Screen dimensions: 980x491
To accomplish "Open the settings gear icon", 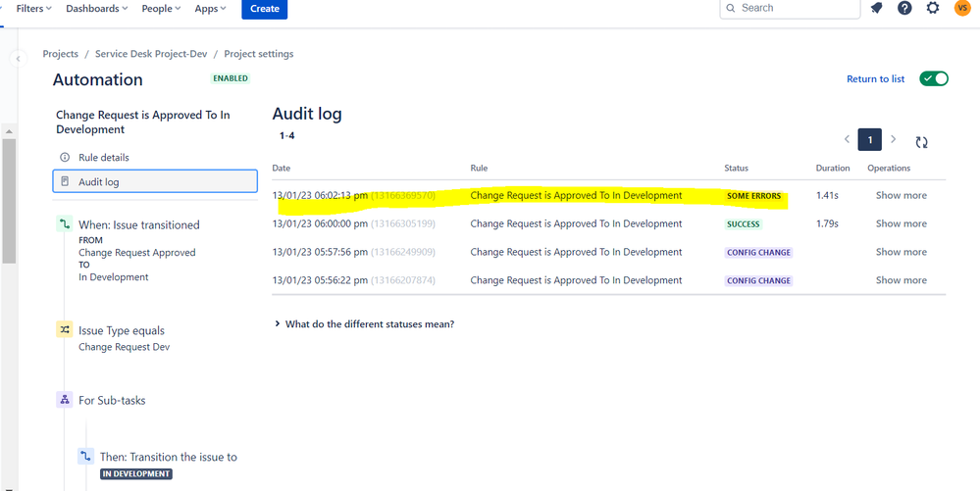I will pos(933,8).
